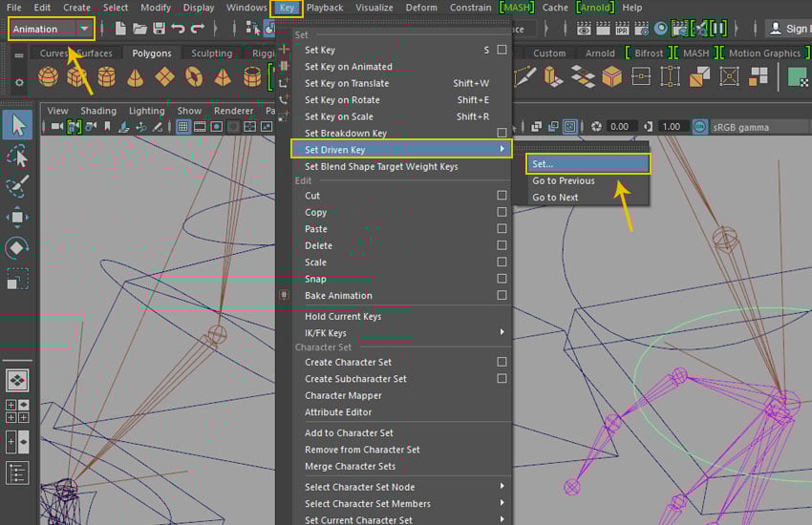The image size is (812, 525).
Task: Activate the Lasso select tool
Action: tap(17, 156)
